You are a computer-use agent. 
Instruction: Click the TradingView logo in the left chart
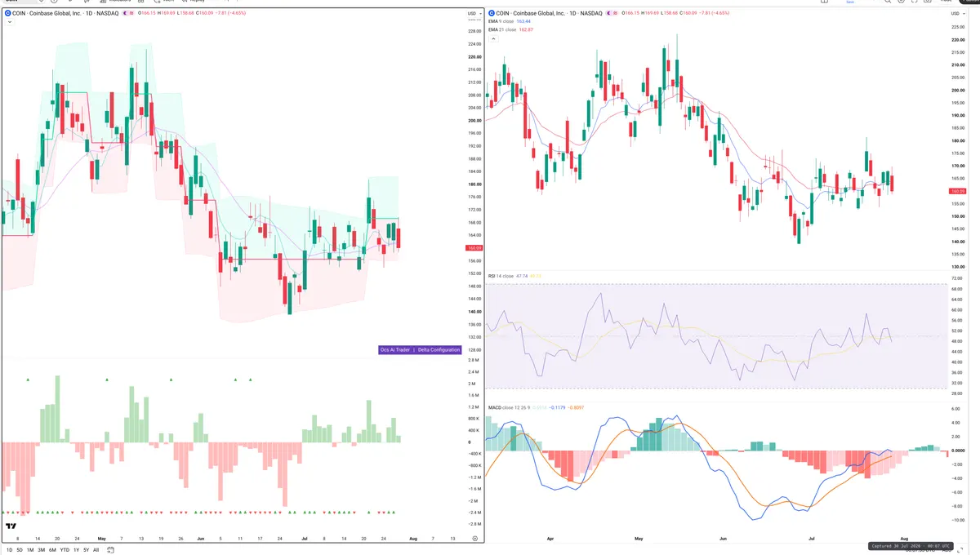point(11,526)
